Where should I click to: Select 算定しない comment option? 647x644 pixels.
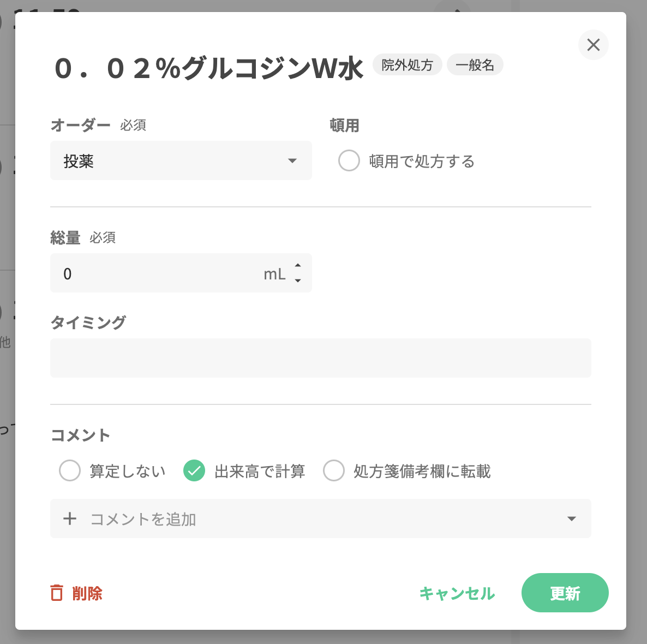click(70, 470)
